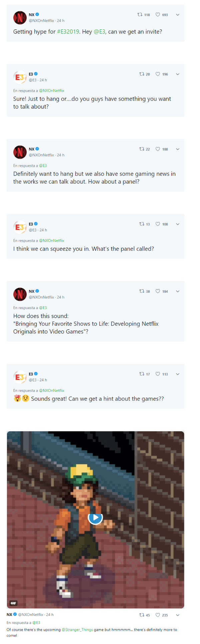Open the @Stranger_Things mention link
The height and width of the screenshot is (644, 200).
click(77, 630)
